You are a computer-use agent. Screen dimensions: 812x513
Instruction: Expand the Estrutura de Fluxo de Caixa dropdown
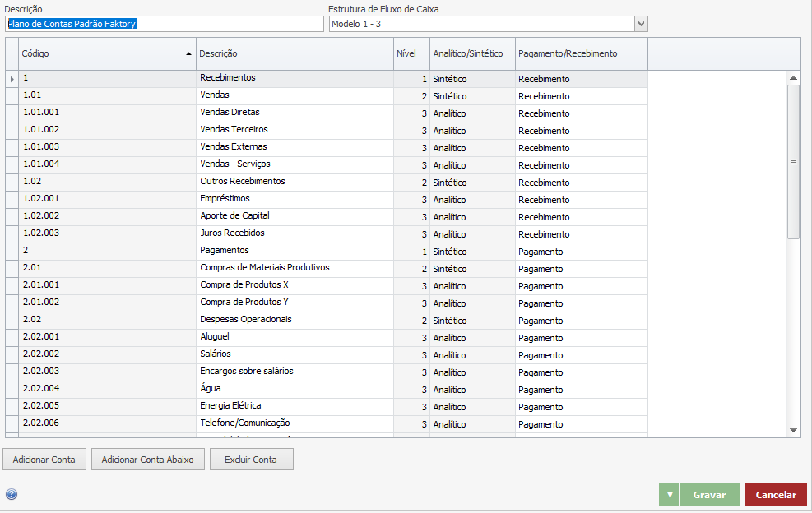point(641,24)
